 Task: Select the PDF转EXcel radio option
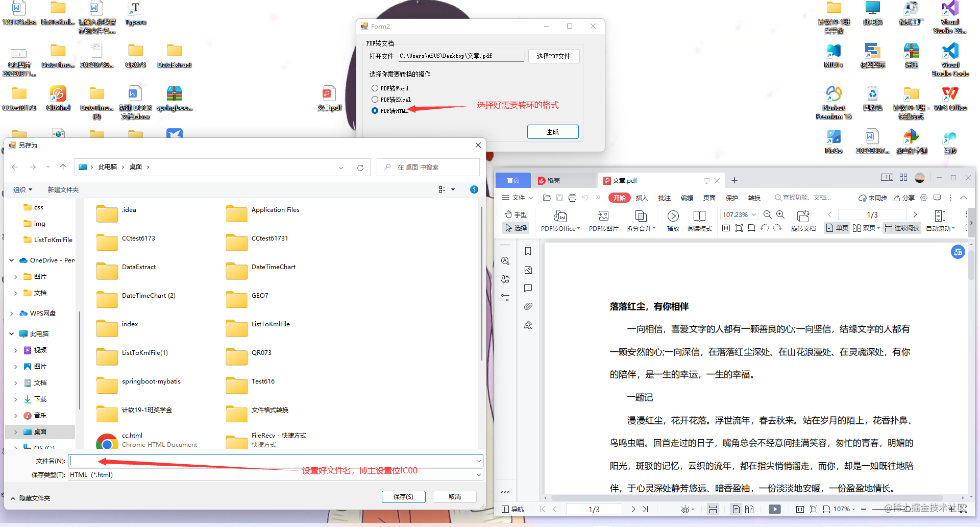pos(375,100)
